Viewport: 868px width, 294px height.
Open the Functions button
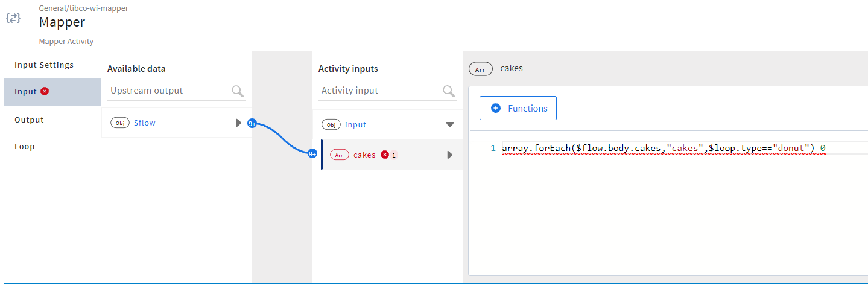coord(518,109)
